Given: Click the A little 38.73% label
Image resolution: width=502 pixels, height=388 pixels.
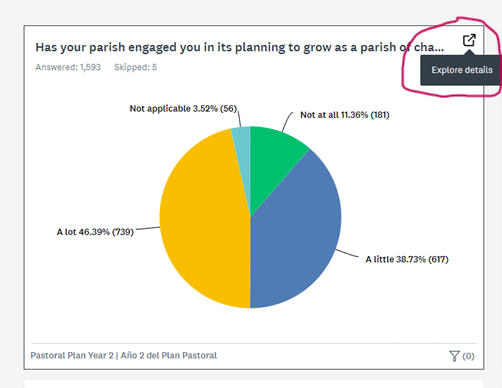Looking at the screenshot, I should click(x=407, y=259).
